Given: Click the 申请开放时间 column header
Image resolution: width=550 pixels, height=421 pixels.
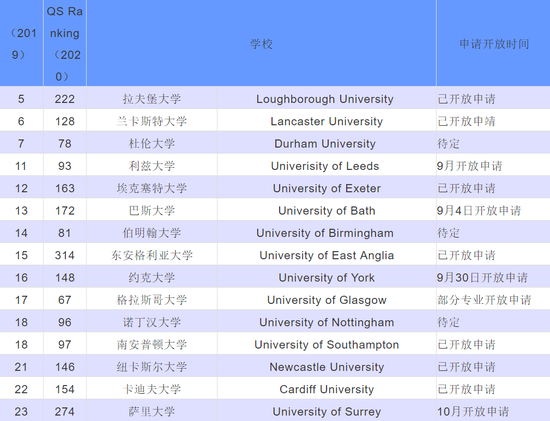Looking at the screenshot, I should point(494,43).
